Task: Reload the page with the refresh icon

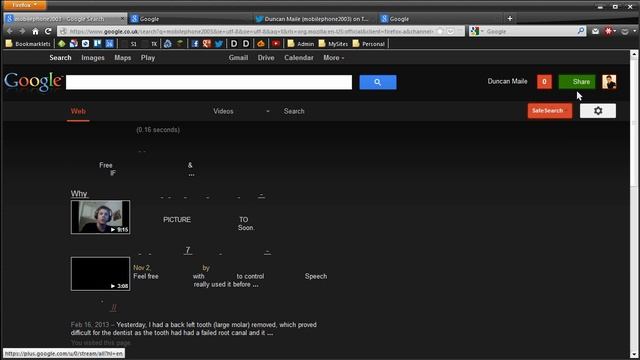Action: point(48,31)
